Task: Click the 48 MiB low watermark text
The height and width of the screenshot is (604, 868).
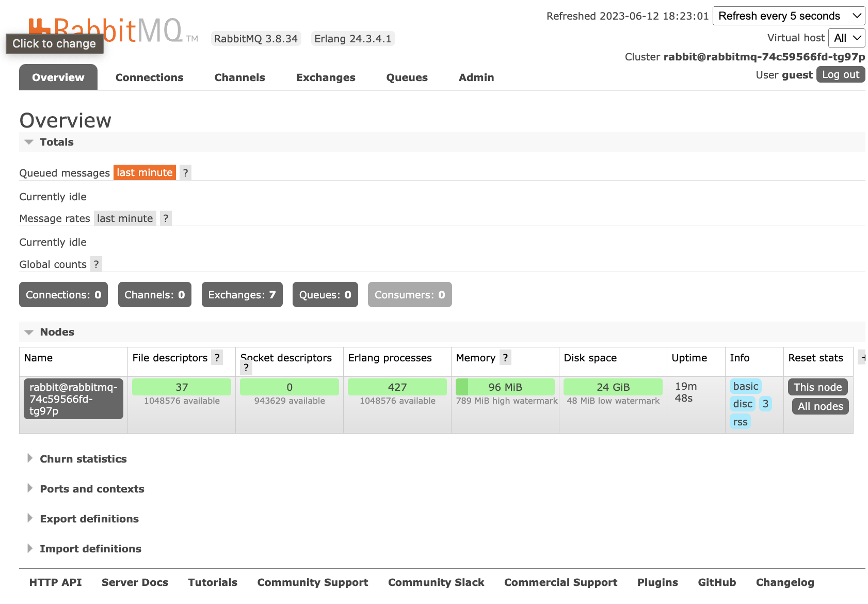Action: (613, 401)
